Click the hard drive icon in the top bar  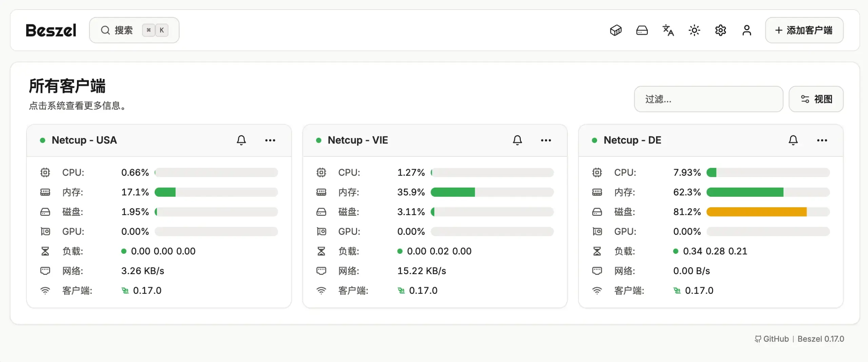[642, 30]
